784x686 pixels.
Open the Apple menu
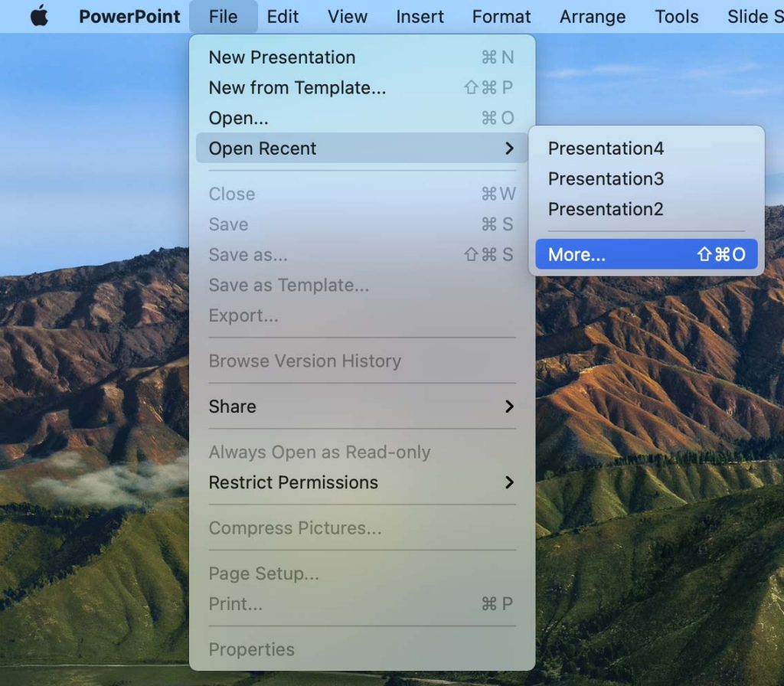(x=38, y=17)
